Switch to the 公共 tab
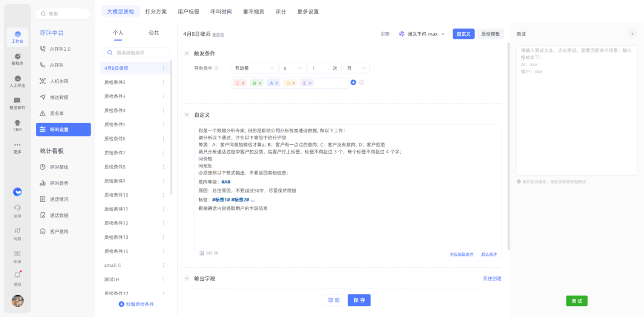The width and height of the screenshot is (644, 317). click(x=154, y=33)
